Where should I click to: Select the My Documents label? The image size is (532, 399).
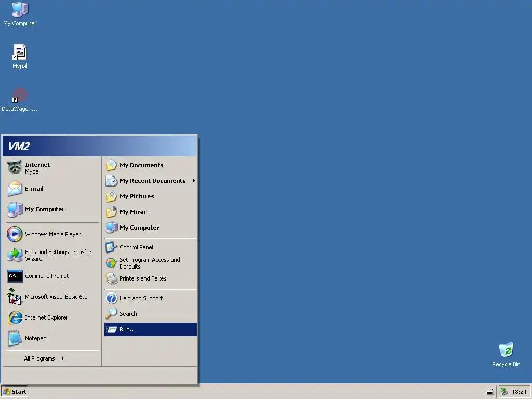[141, 165]
